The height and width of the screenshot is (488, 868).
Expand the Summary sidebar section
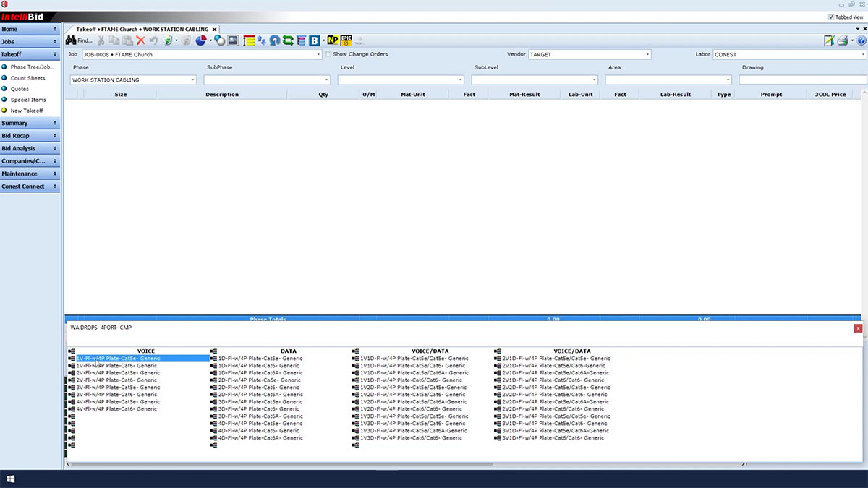tap(30, 123)
